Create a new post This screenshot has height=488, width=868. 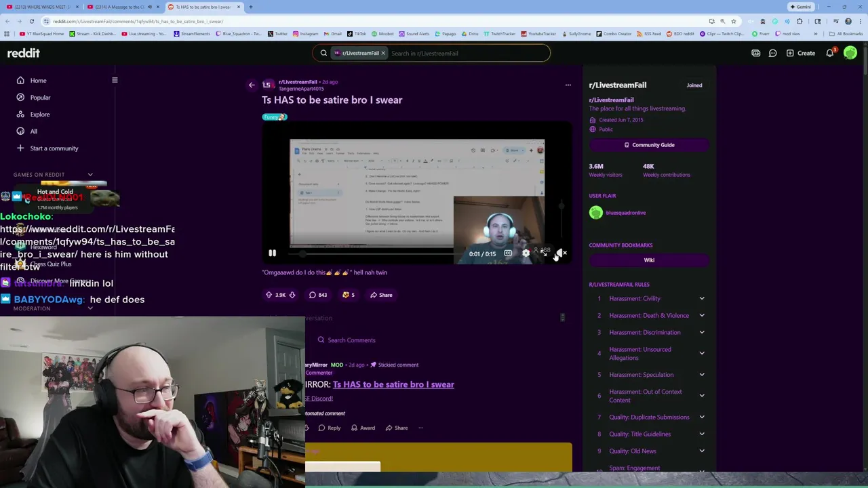pyautogui.click(x=801, y=53)
